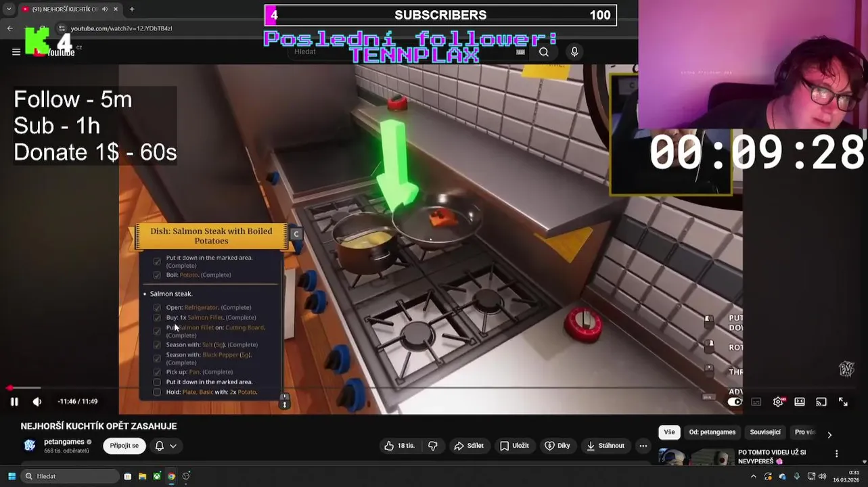Pause the video playback

(14, 402)
